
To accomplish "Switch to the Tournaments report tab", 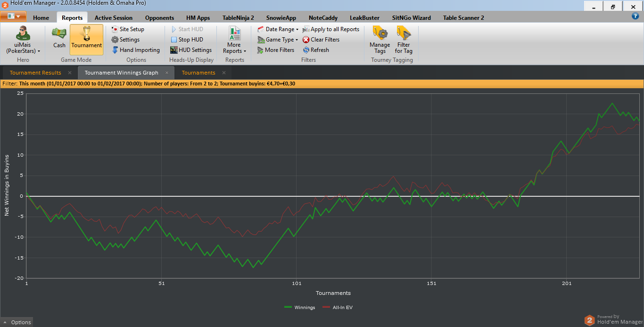I will point(198,73).
